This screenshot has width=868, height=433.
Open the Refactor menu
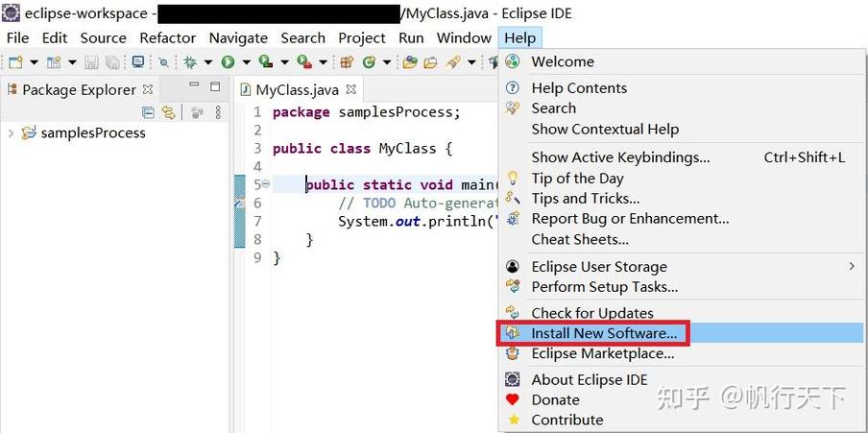pyautogui.click(x=168, y=38)
